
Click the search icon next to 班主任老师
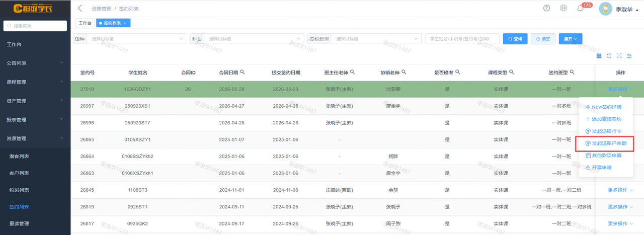(352, 72)
